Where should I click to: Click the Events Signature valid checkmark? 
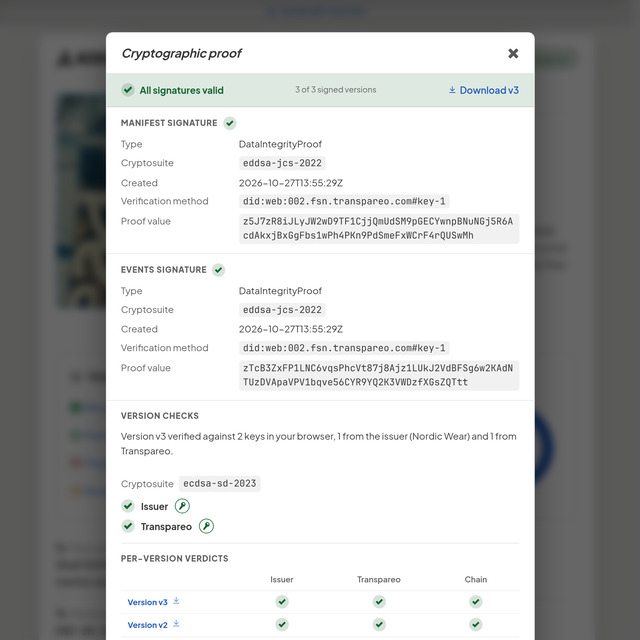(218, 270)
